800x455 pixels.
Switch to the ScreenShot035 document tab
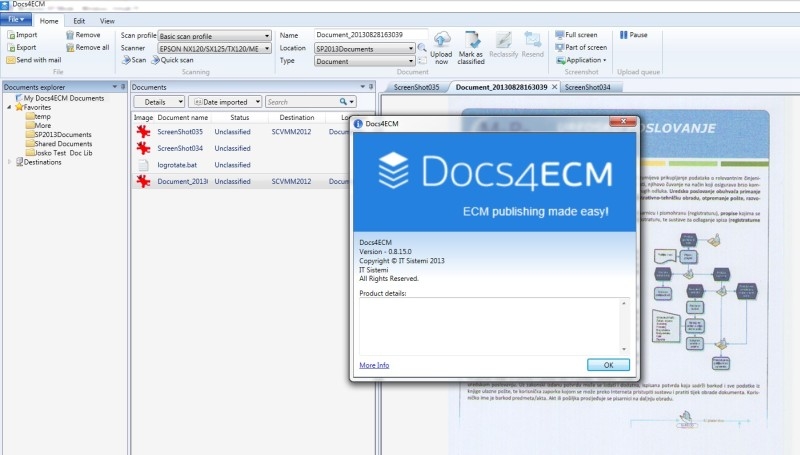416,87
